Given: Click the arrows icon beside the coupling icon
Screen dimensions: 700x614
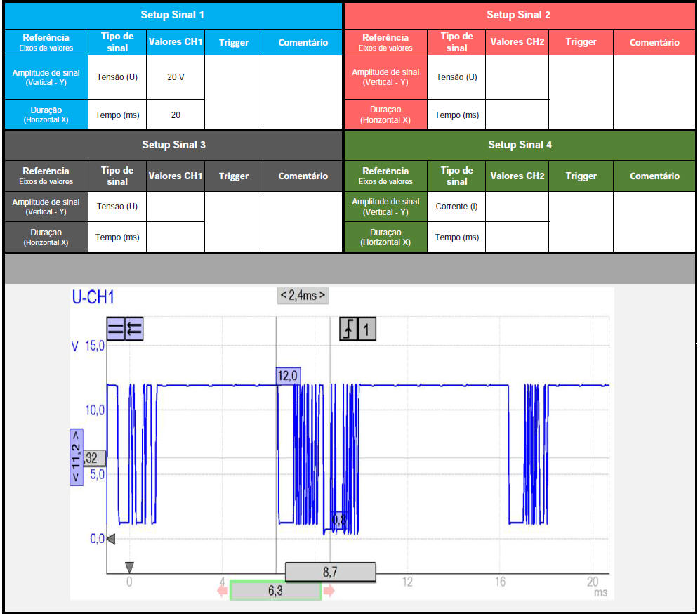Looking at the screenshot, I should [134, 329].
